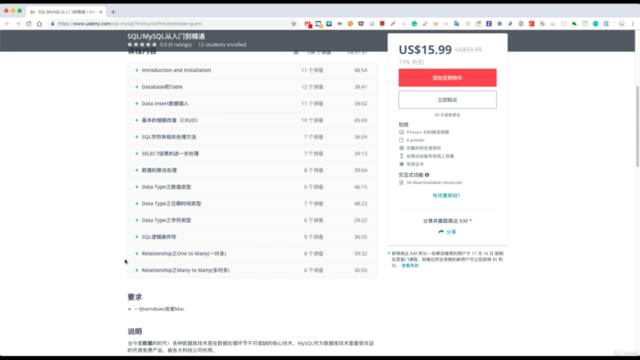The width and height of the screenshot is (640, 360).
Task: Open Relationship之One to Many row
Action: 252,253
